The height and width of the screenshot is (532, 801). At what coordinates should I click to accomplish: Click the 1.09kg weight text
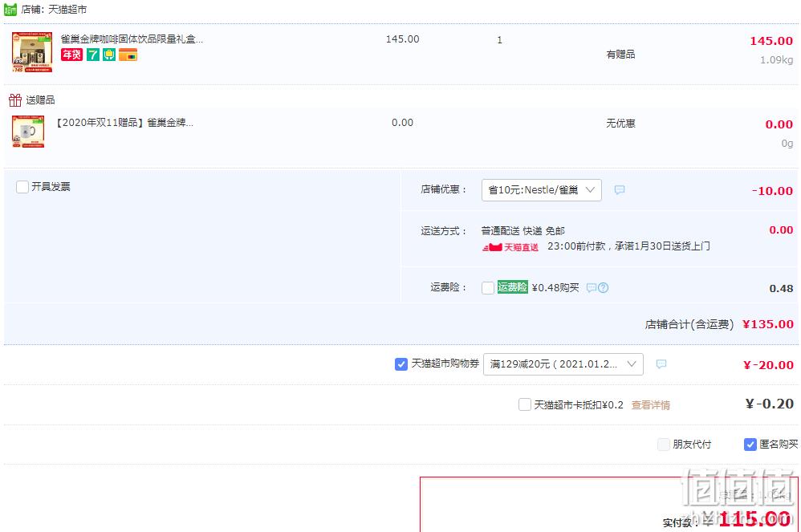776,59
